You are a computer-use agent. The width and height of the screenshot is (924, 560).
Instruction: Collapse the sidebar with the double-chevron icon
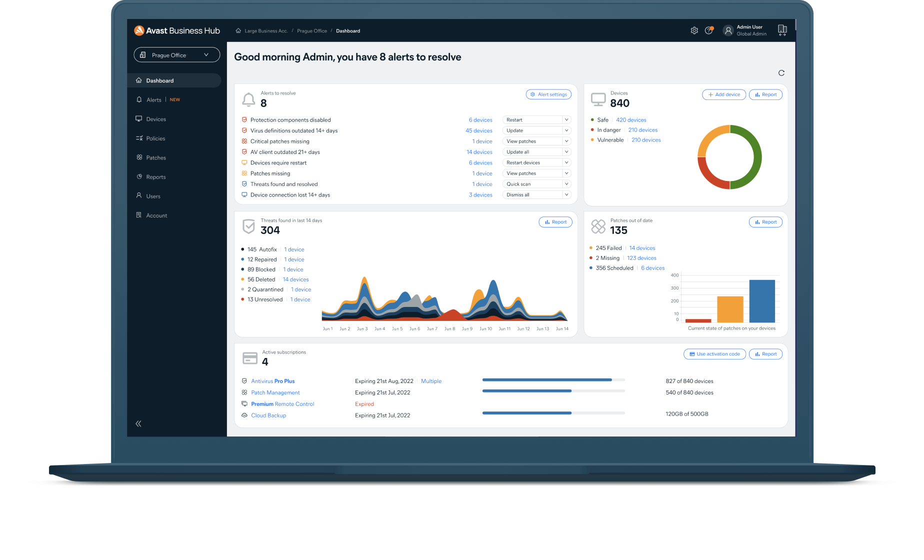pos(138,423)
